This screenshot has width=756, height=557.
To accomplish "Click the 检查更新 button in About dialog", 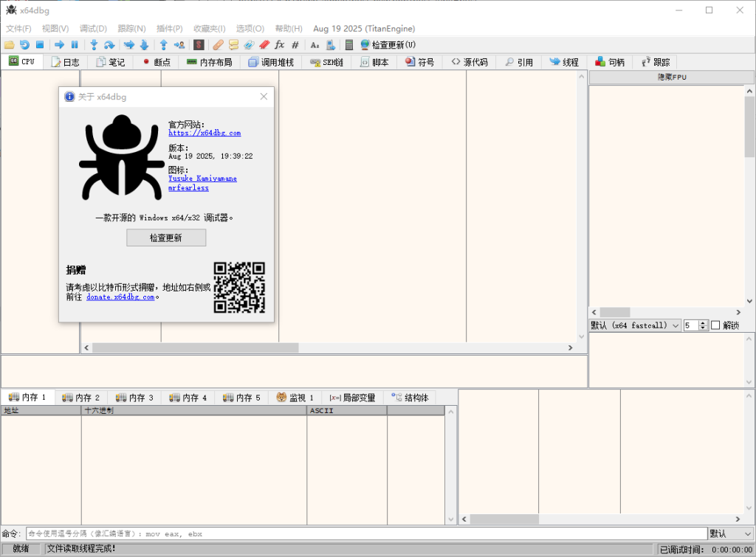I will (x=166, y=238).
